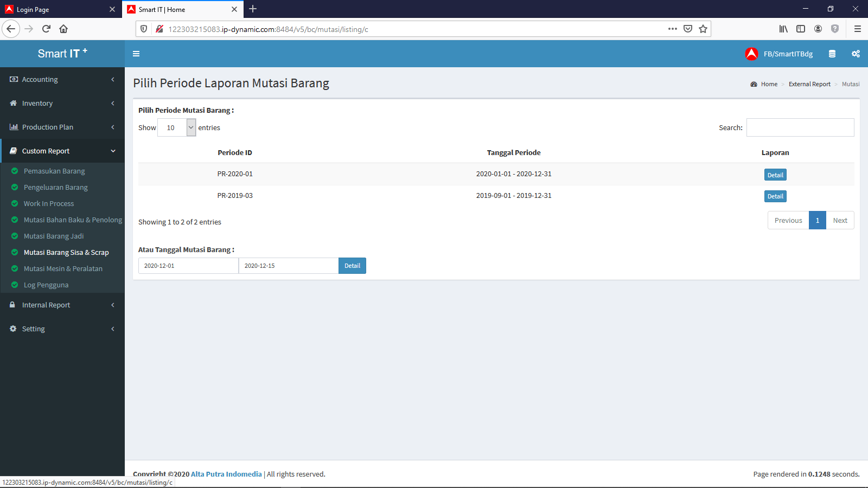868x488 pixels.
Task: Click the database icon in header
Action: [832, 54]
